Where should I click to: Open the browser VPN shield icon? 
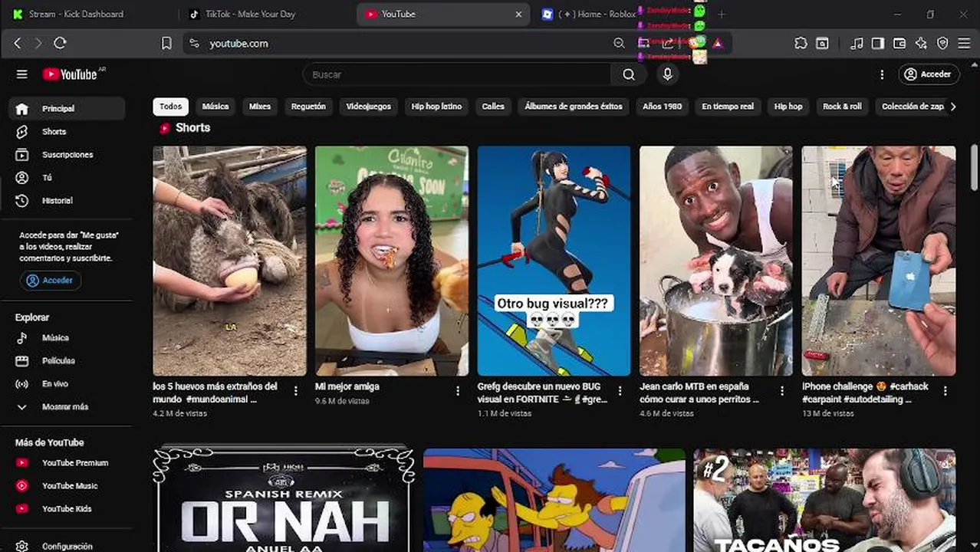click(942, 44)
